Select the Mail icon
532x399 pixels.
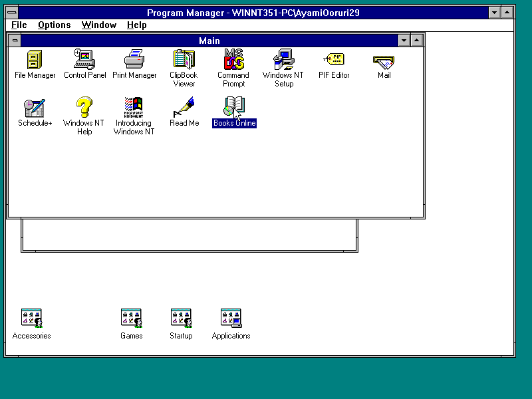pyautogui.click(x=384, y=63)
